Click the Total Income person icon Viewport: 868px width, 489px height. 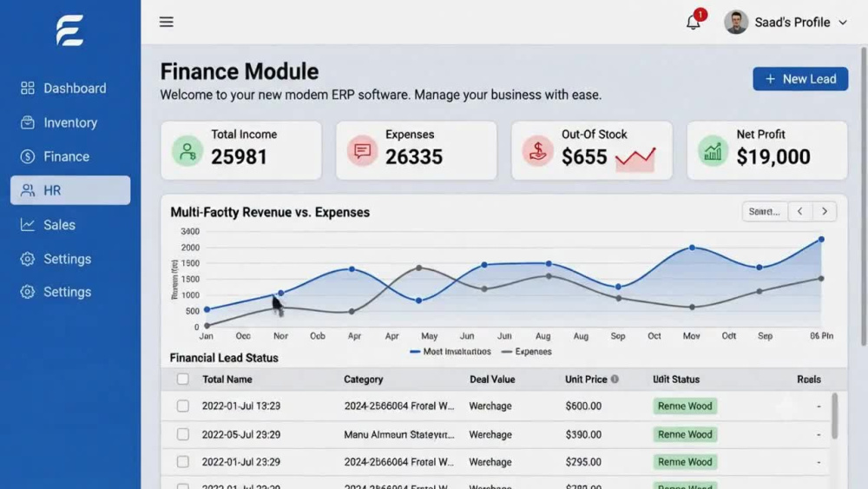tap(187, 150)
